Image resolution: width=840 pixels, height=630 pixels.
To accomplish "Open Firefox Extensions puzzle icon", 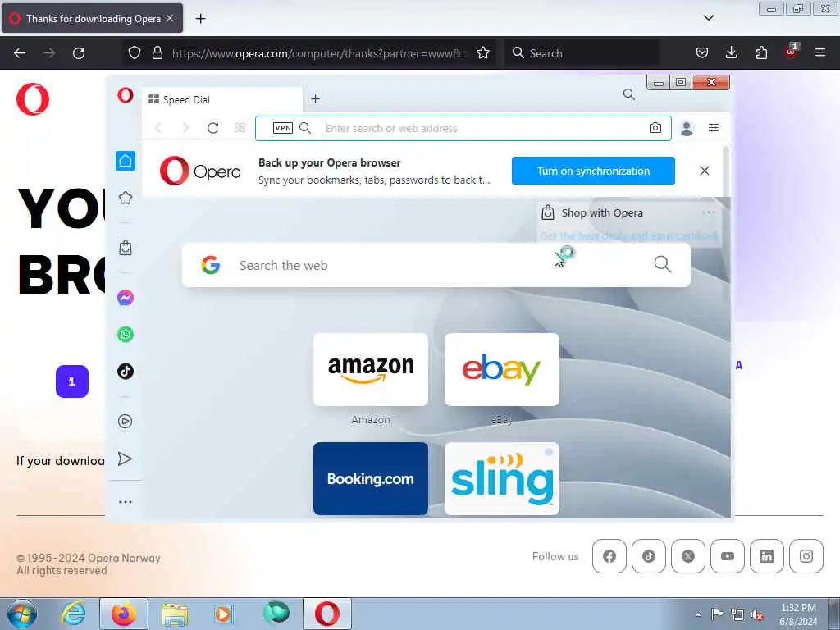I will pos(761,52).
